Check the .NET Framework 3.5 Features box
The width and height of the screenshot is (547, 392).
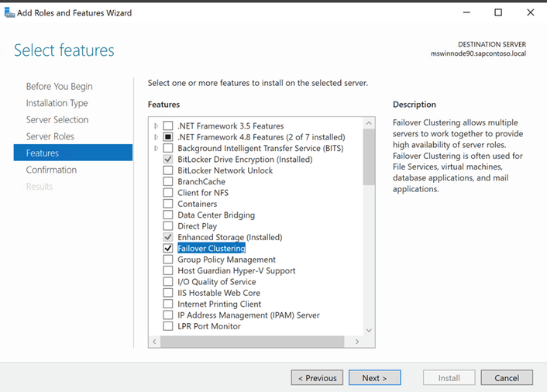(168, 126)
